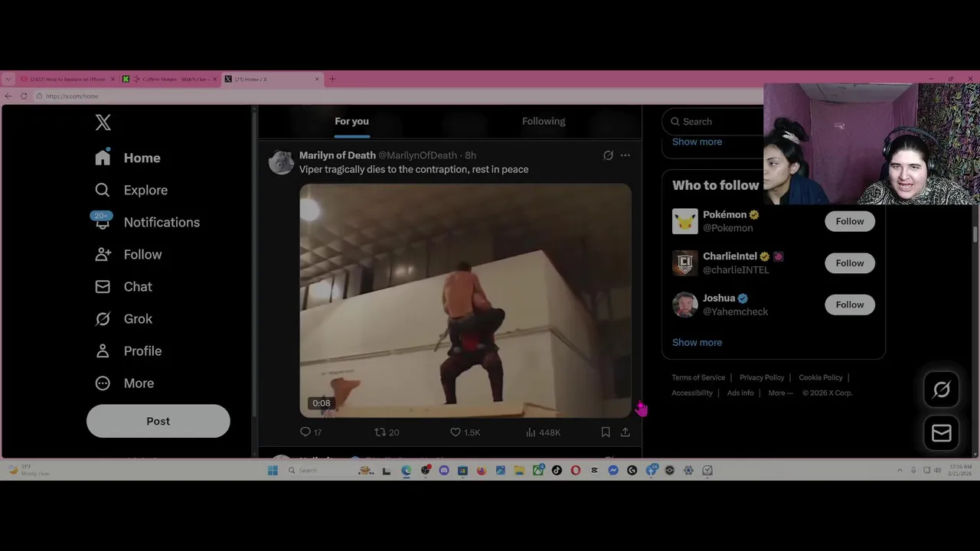This screenshot has height=551, width=980.
Task: Open the Follow page in the sidebar
Action: click(x=128, y=254)
